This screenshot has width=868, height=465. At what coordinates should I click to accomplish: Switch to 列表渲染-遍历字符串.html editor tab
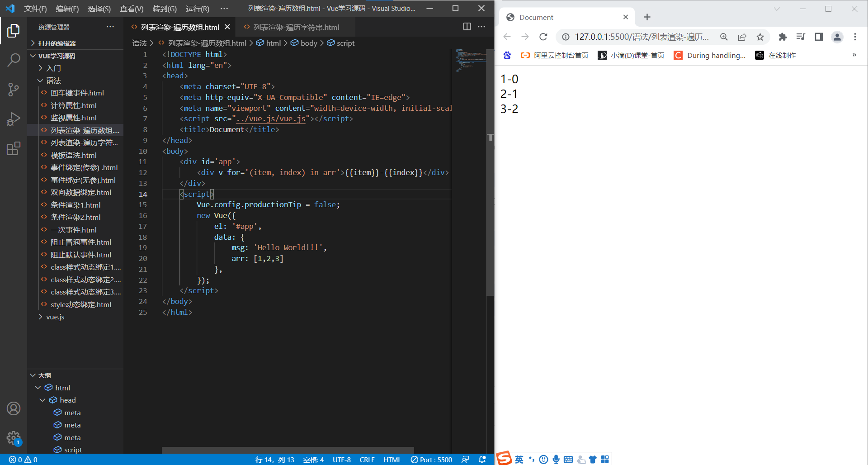[x=296, y=27]
